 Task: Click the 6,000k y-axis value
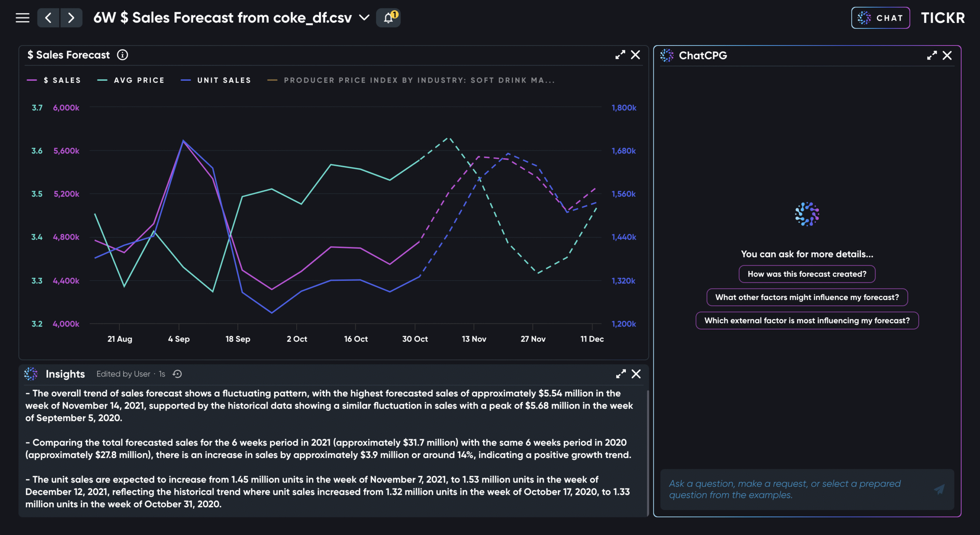pos(66,108)
